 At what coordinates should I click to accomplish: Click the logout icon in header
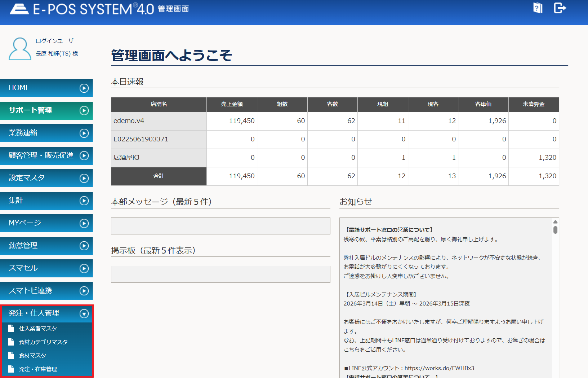(x=560, y=8)
